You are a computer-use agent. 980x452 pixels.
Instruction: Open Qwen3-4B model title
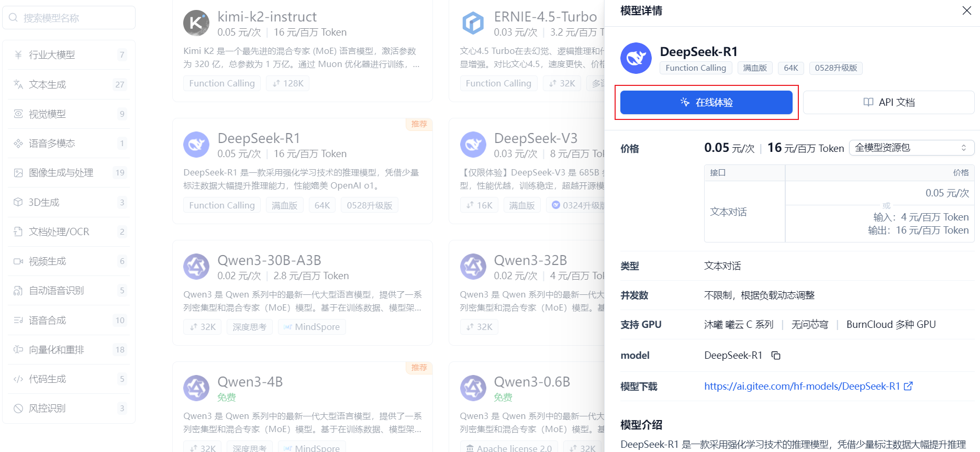coord(250,382)
